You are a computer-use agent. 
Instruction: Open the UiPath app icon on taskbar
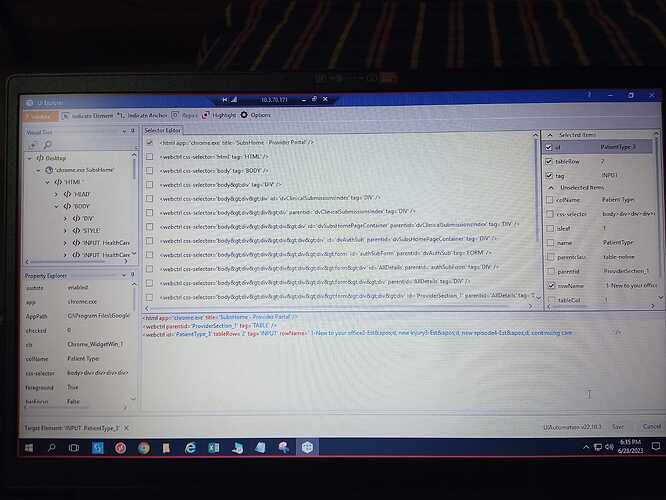pyautogui.click(x=307, y=447)
